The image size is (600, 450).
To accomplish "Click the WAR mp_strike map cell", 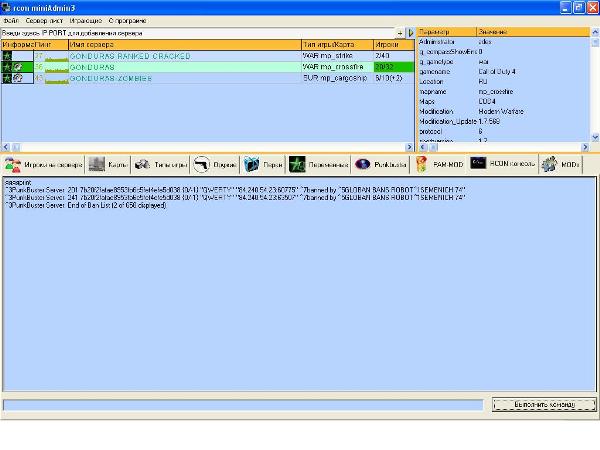I will [337, 56].
